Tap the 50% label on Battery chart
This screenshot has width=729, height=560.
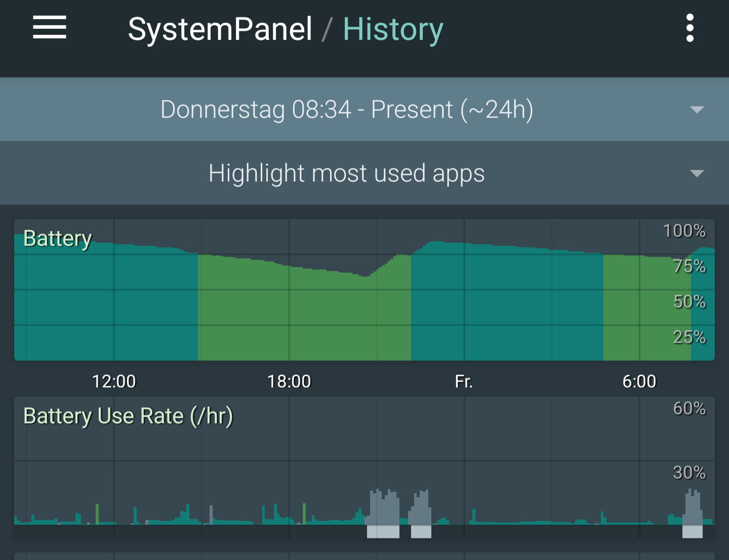(689, 301)
